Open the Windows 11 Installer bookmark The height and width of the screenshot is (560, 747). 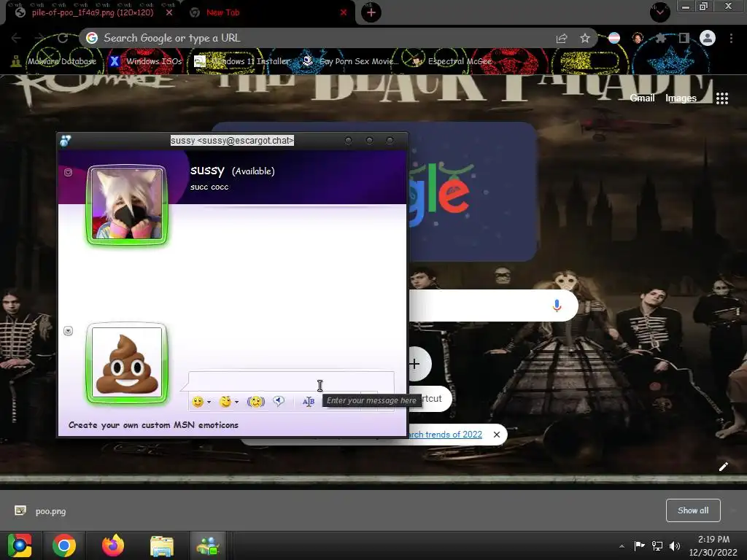(242, 61)
